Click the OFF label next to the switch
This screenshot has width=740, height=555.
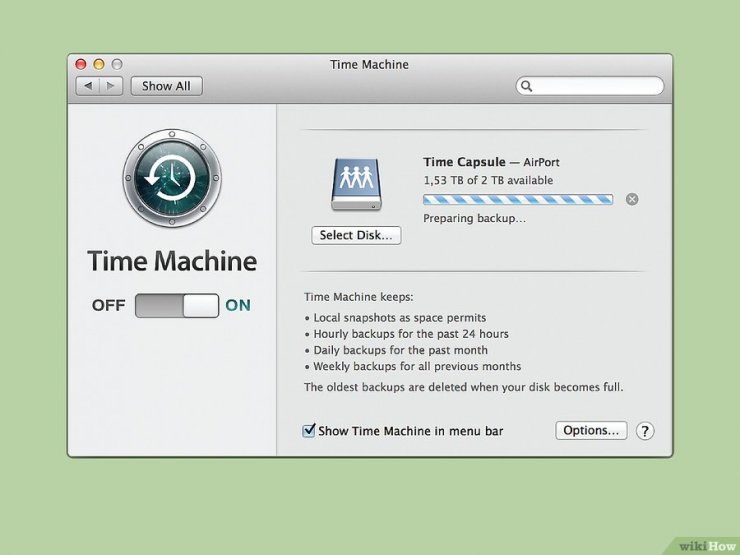109,305
